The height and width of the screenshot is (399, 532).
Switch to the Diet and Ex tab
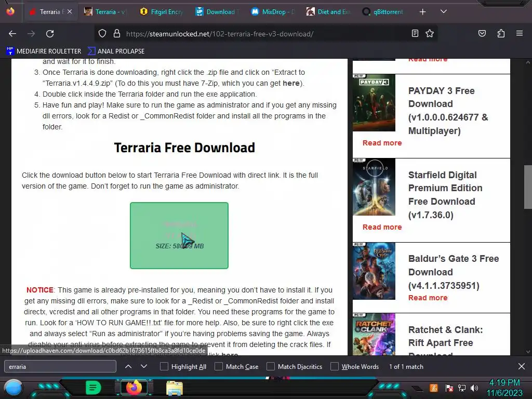328,11
